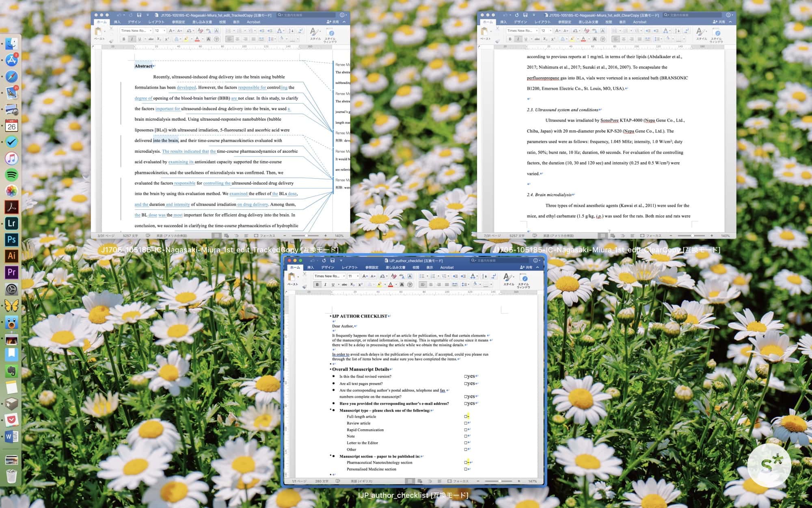Click underline in the ClearCopy window ribbon
This screenshot has width=812, height=508.
[x=526, y=39]
